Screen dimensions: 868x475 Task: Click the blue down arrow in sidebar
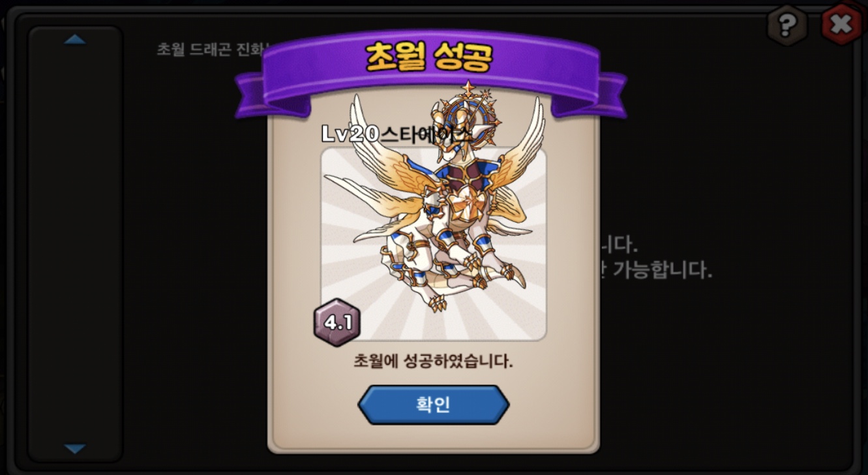click(x=75, y=449)
